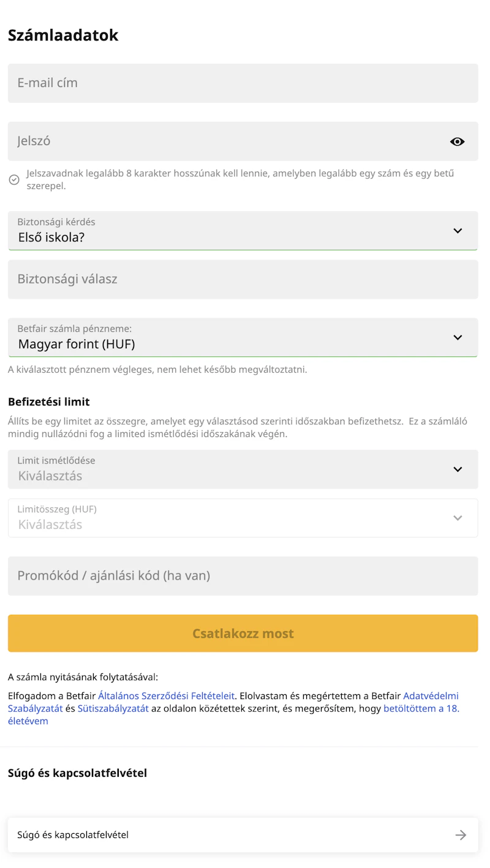The height and width of the screenshot is (868, 490).
Task: Expand the Limit ismétlődése dropdown
Action: tap(457, 470)
